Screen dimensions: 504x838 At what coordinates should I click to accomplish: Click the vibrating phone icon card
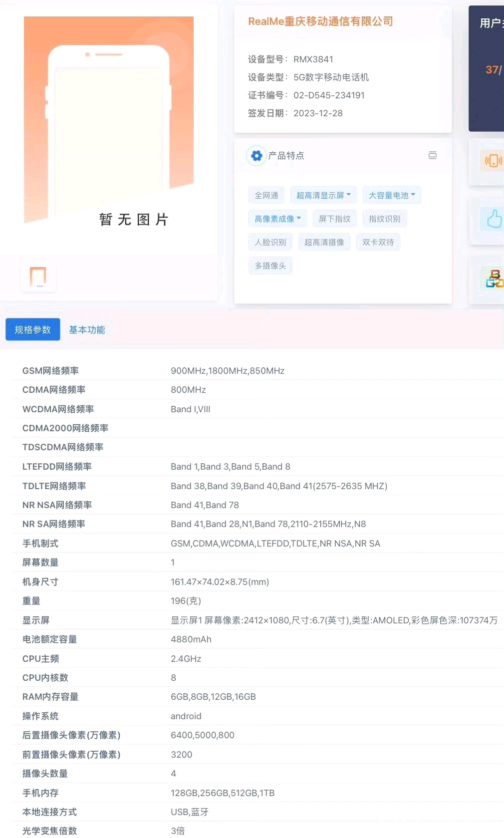[x=493, y=161]
